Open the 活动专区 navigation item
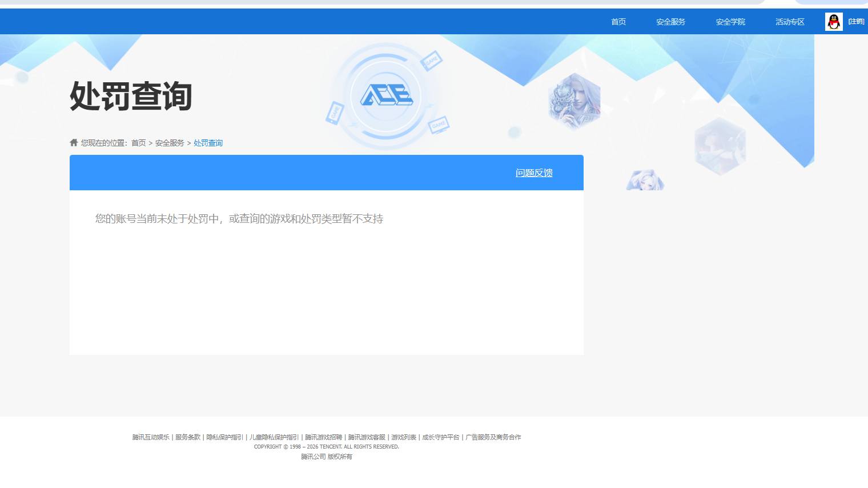Image resolution: width=868 pixels, height=488 pixels. click(x=789, y=21)
